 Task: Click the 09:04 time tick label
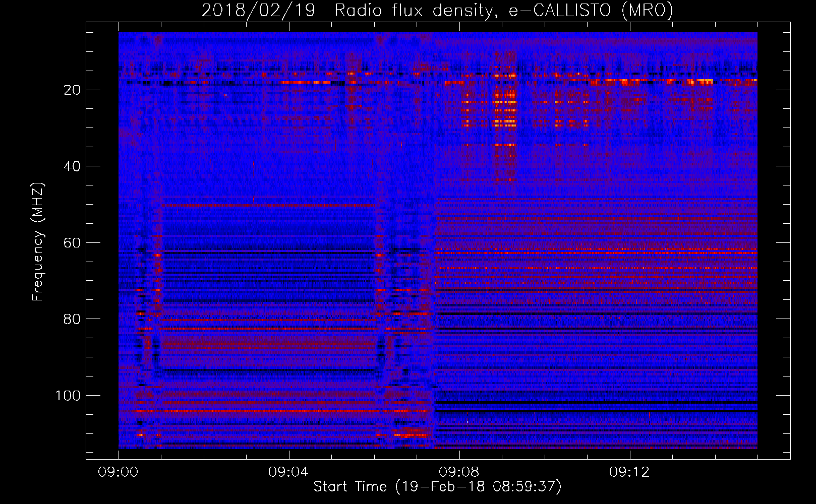288,472
